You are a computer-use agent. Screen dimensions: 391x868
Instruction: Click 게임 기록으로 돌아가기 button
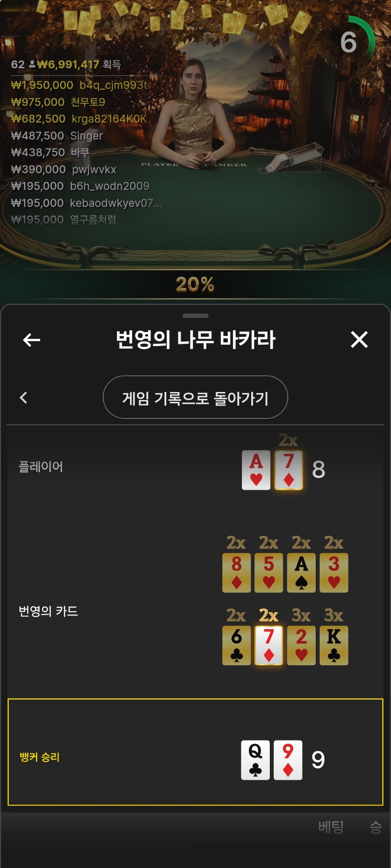[195, 397]
